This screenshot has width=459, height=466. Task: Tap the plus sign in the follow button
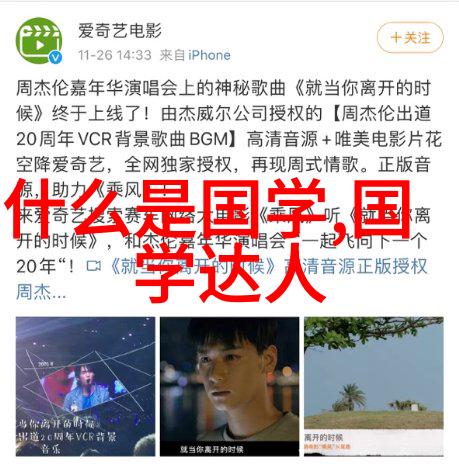[x=396, y=37]
